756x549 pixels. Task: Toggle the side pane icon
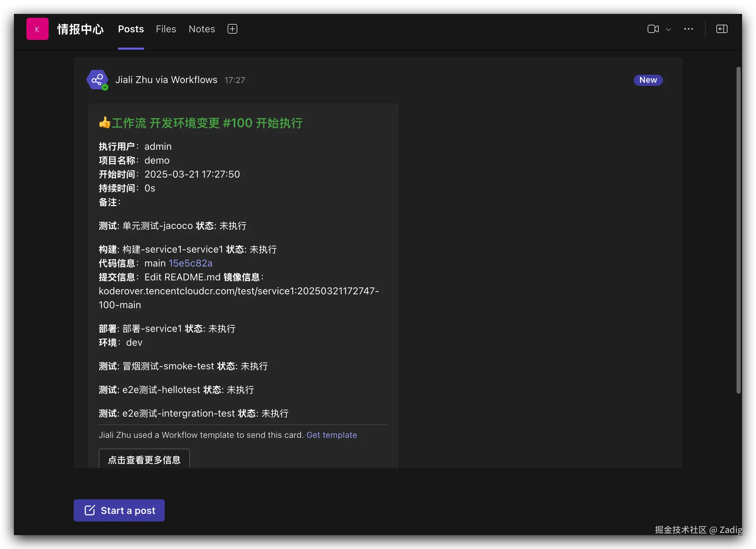coord(722,29)
